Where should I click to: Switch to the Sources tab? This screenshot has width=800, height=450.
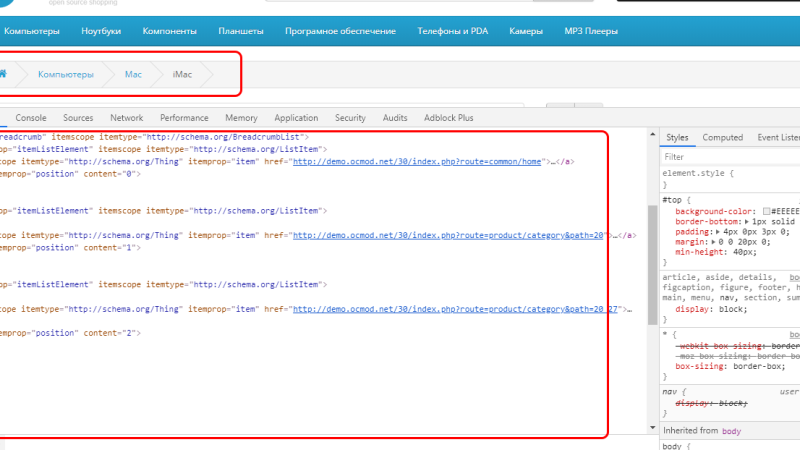pyautogui.click(x=78, y=118)
